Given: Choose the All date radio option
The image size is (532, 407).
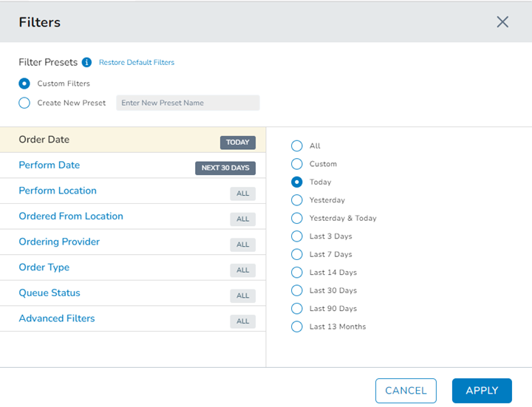Looking at the screenshot, I should pos(297,146).
